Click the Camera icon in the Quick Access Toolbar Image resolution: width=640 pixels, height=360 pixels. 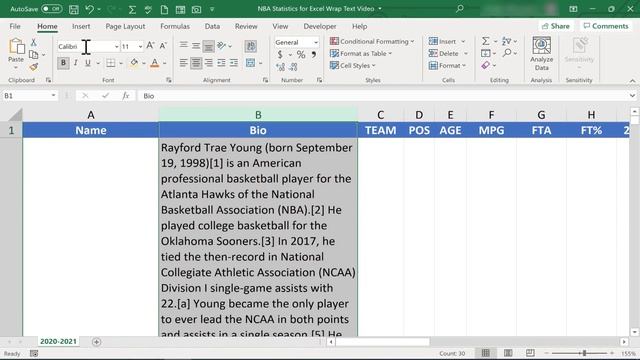click(x=196, y=9)
